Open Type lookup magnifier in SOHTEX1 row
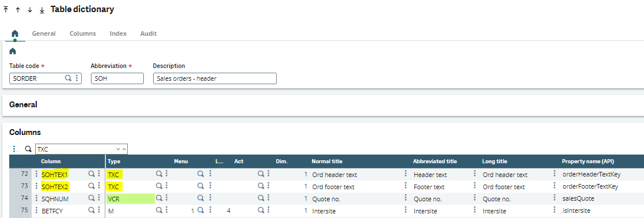 [159, 174]
